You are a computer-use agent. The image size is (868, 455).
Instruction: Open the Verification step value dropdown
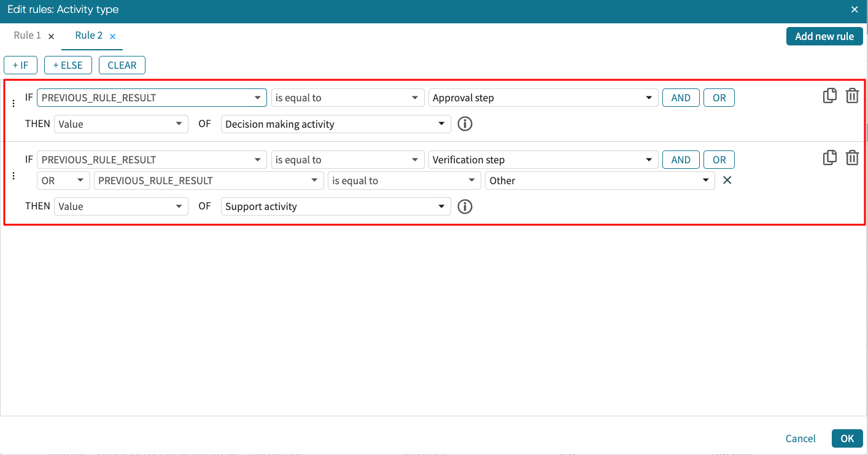[x=543, y=160]
